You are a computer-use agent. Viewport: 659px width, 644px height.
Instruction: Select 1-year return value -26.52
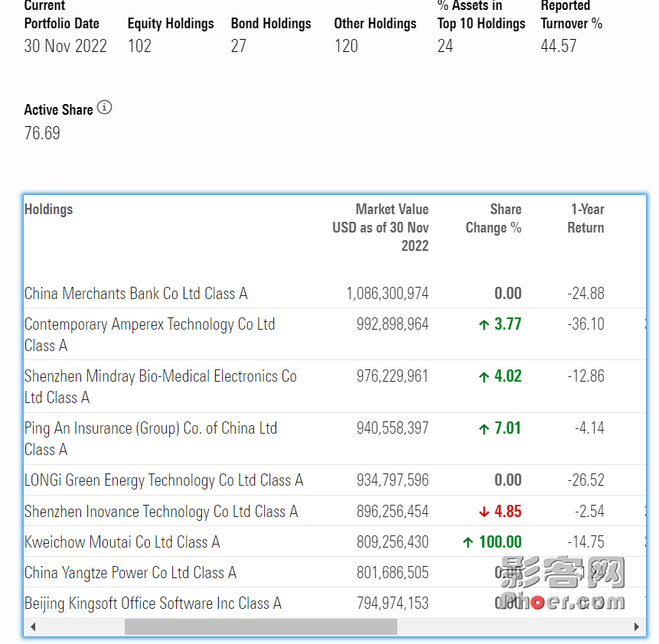tap(586, 480)
